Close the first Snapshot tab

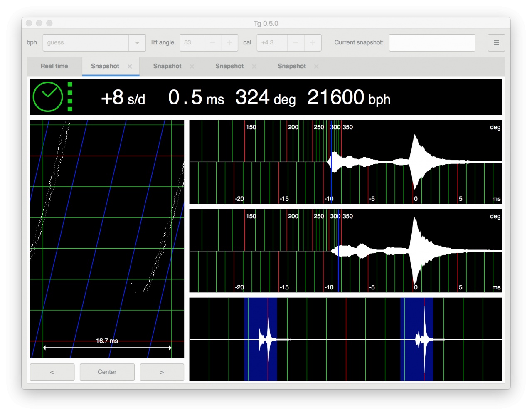[130, 67]
